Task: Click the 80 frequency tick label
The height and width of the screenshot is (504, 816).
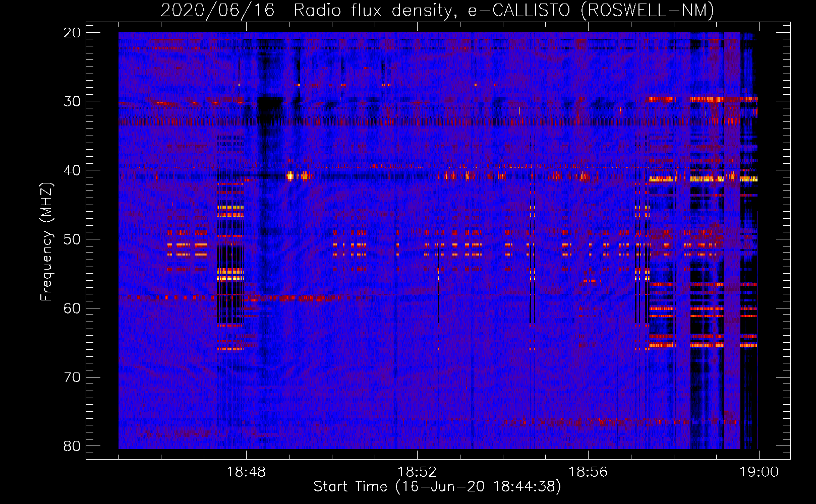Action: tap(72, 446)
